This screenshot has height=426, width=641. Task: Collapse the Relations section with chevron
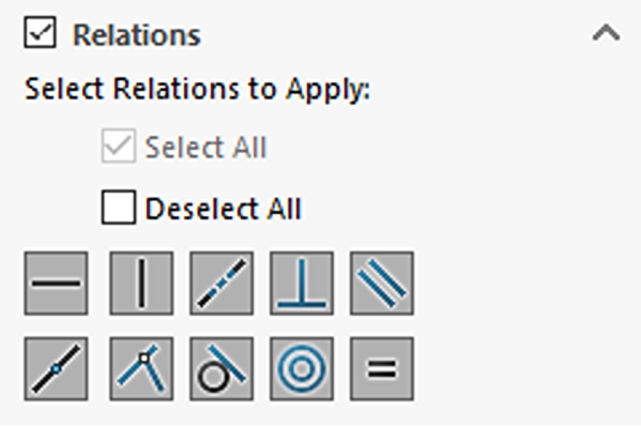(x=606, y=33)
